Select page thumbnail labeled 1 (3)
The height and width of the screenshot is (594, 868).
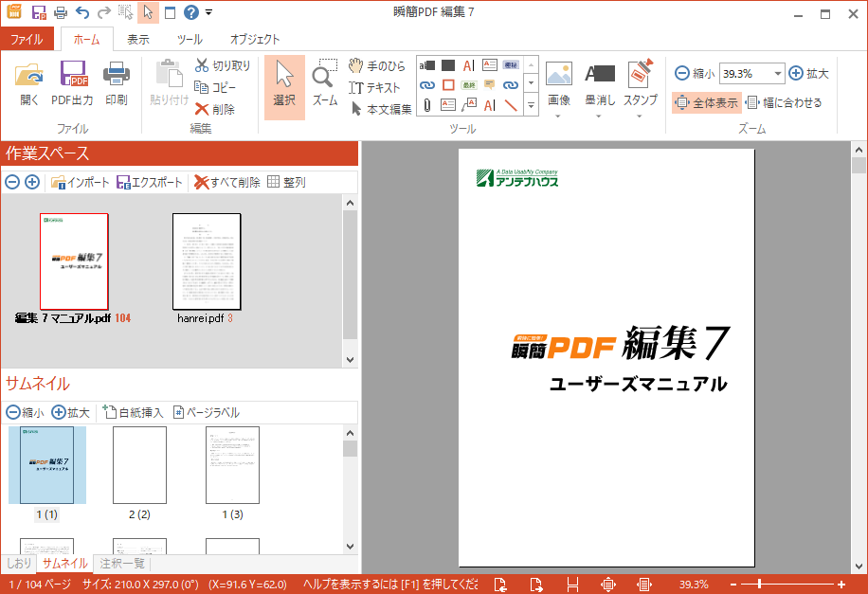232,465
